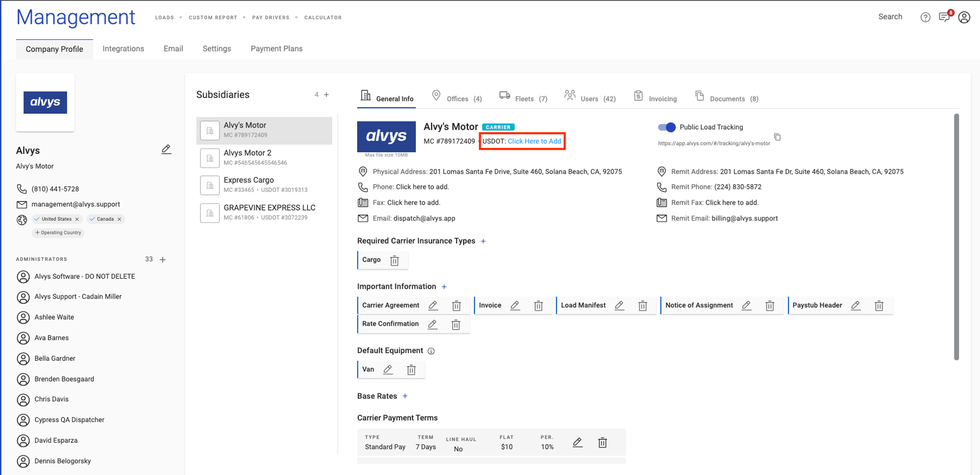
Task: Open the Invoicing tab
Action: [x=655, y=97]
